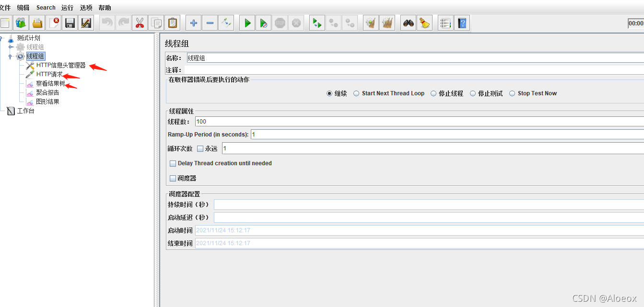This screenshot has width=644, height=307.
Task: Open search with the binoculars icon
Action: pos(409,23)
